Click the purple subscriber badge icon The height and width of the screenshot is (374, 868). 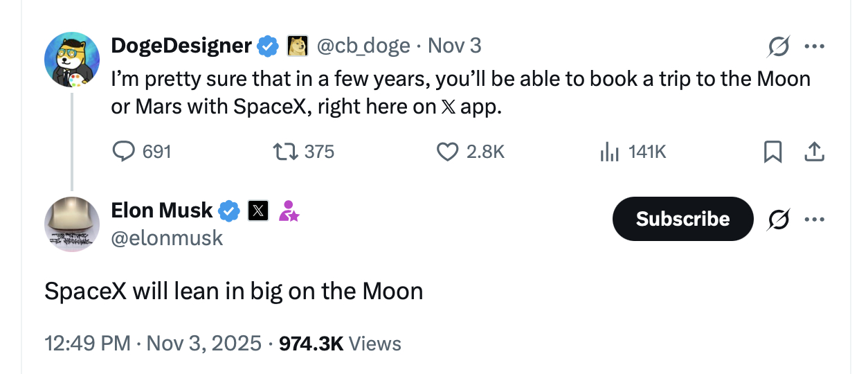click(289, 211)
